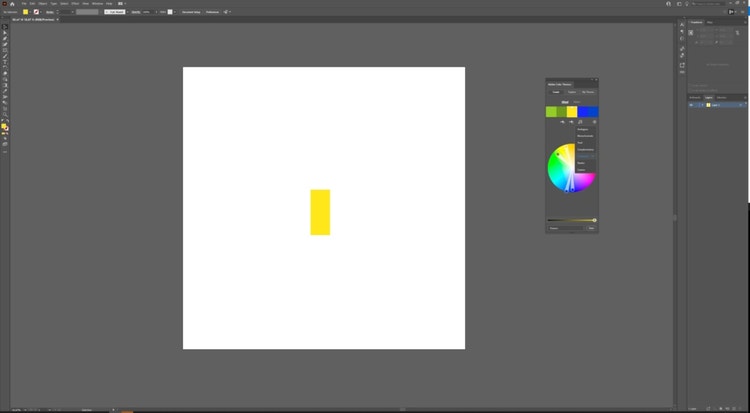Open the graphic Style dropdown arrow
The height and width of the screenshot is (413, 750).
175,12
